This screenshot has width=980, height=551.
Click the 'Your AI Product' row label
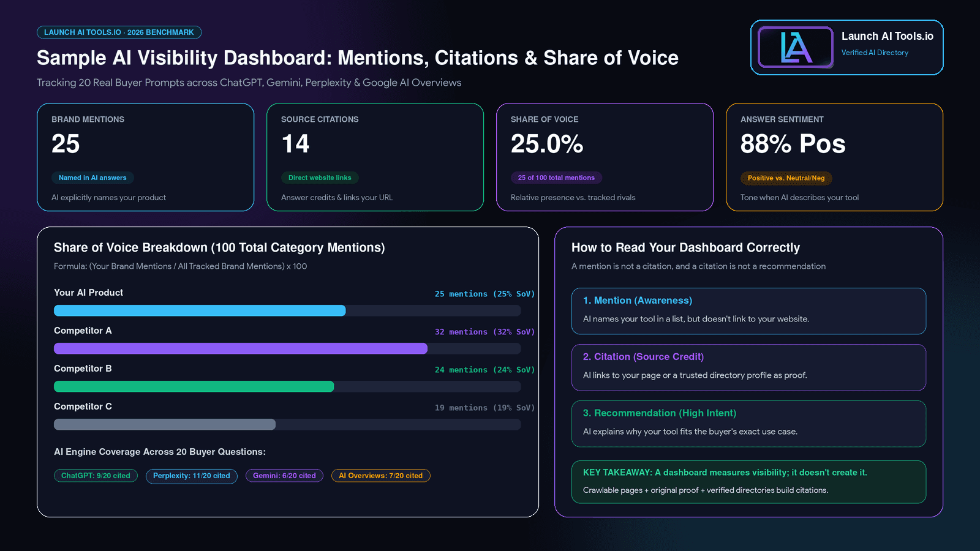coord(88,293)
